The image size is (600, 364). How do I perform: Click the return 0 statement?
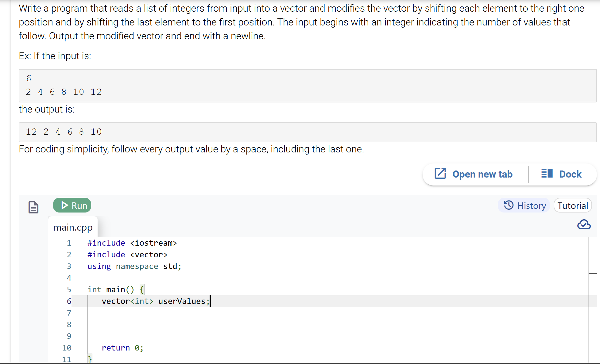coord(122,348)
